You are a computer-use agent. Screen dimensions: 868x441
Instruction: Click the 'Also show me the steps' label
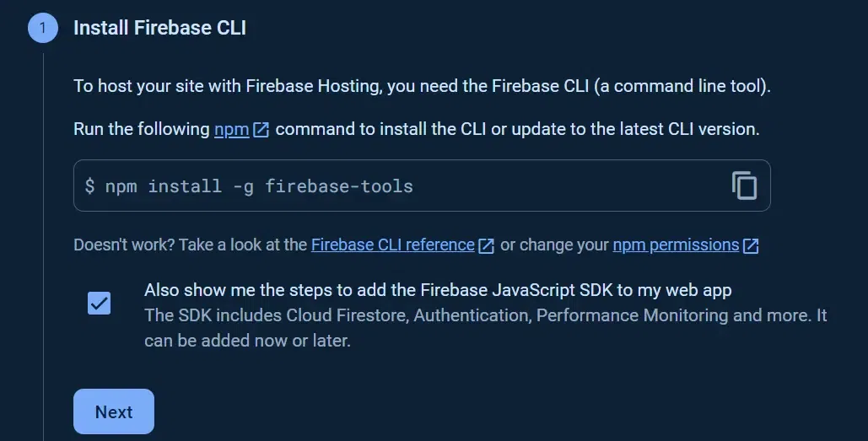click(438, 290)
